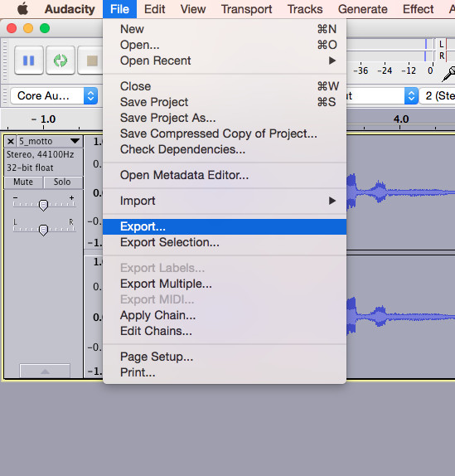Adjust the track pan L/R slider
Image resolution: width=455 pixels, height=476 pixels.
pos(43,230)
